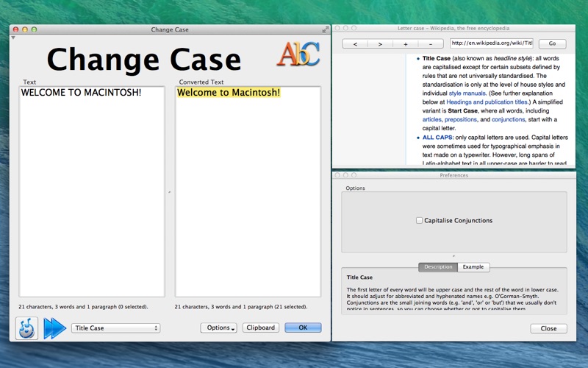Screen dimensions: 588x368
Task: Go forward using the > browser button
Action: tap(380, 44)
